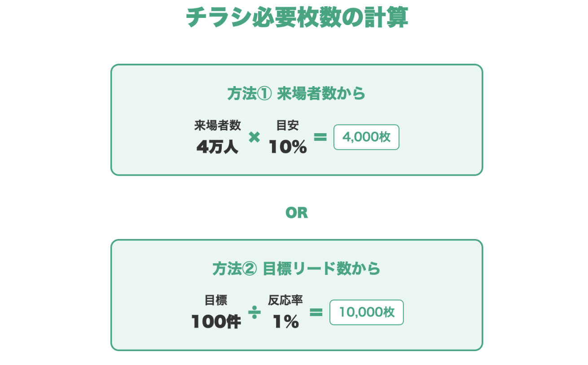
Task: Click the 目標 label above 100件
Action: pyautogui.click(x=216, y=300)
